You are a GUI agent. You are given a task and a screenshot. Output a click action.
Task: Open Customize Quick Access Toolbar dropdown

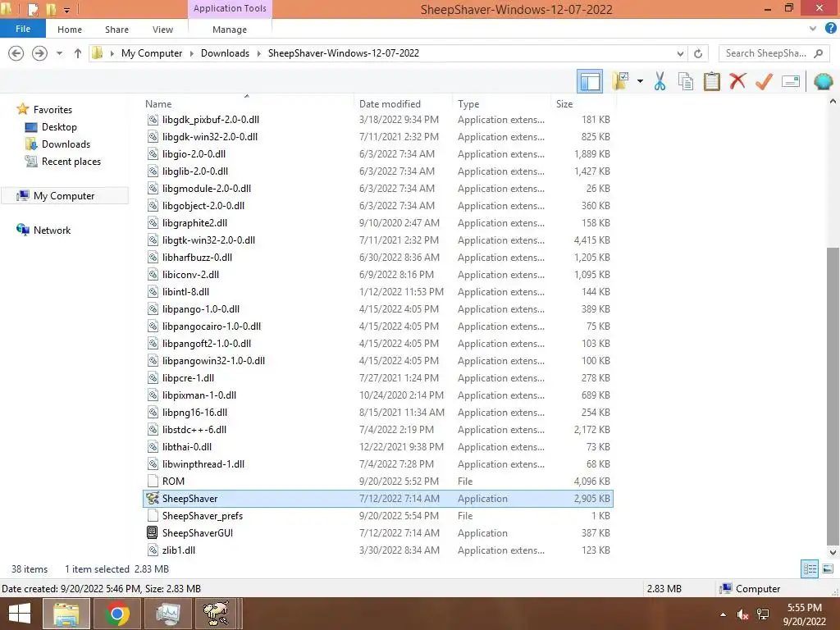[x=67, y=10]
